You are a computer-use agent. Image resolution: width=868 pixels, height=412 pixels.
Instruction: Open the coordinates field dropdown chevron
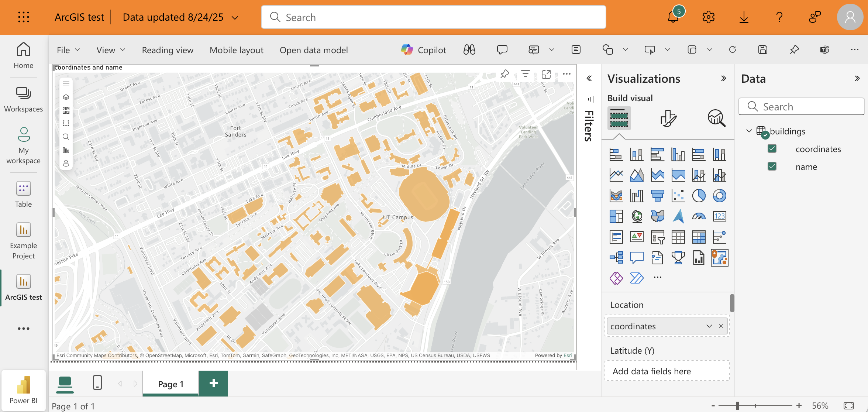(709, 326)
